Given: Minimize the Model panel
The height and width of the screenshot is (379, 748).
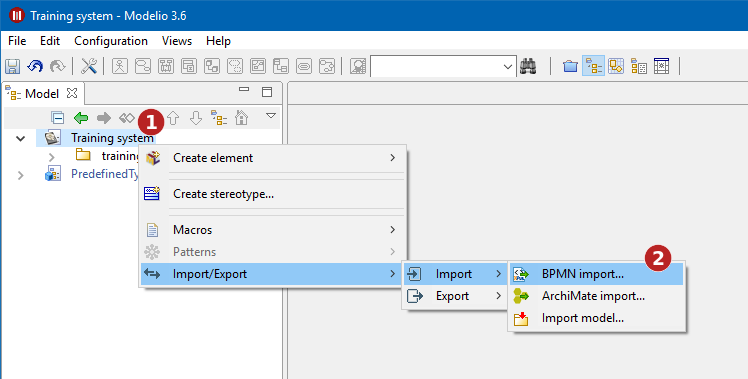Looking at the screenshot, I should click(x=244, y=89).
